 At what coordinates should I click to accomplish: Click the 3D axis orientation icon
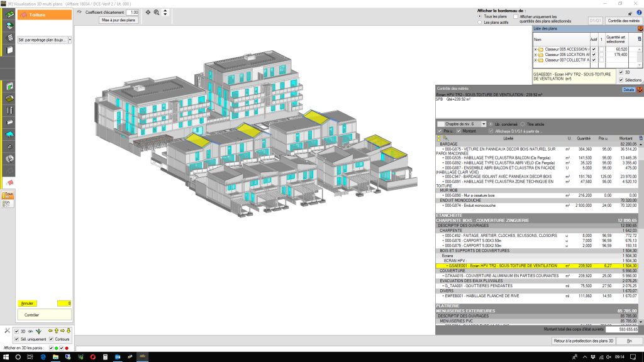(38, 331)
